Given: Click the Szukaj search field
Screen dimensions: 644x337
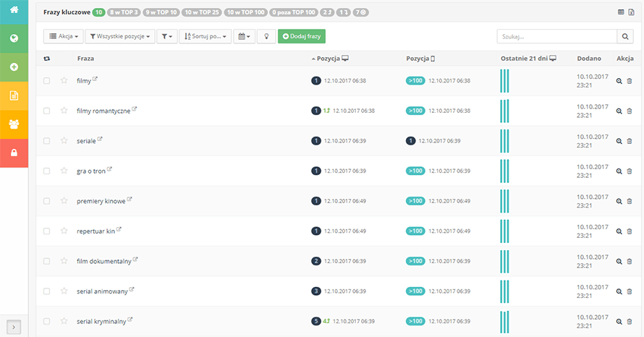Looking at the screenshot, I should pyautogui.click(x=557, y=37).
